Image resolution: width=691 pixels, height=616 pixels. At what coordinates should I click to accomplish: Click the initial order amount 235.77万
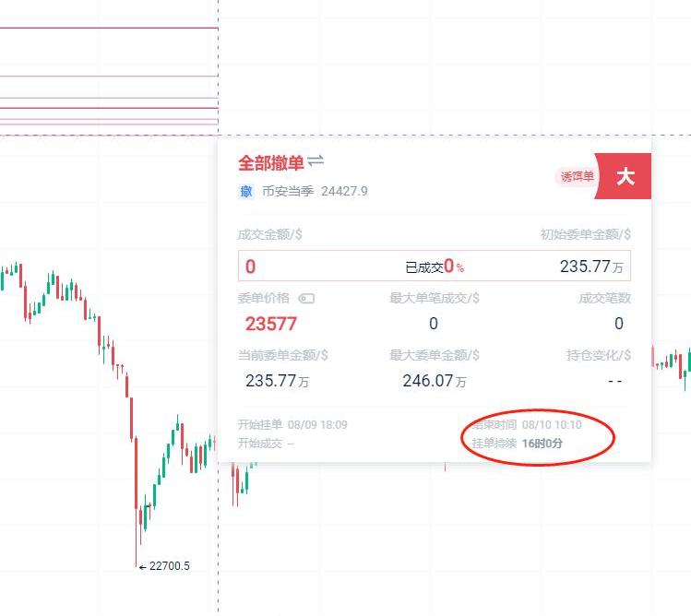591,267
